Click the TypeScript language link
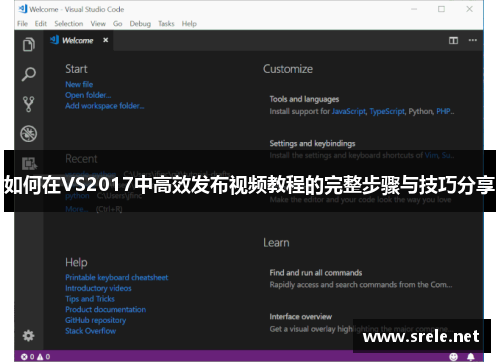Image resolution: width=500 pixels, height=362 pixels. click(387, 111)
